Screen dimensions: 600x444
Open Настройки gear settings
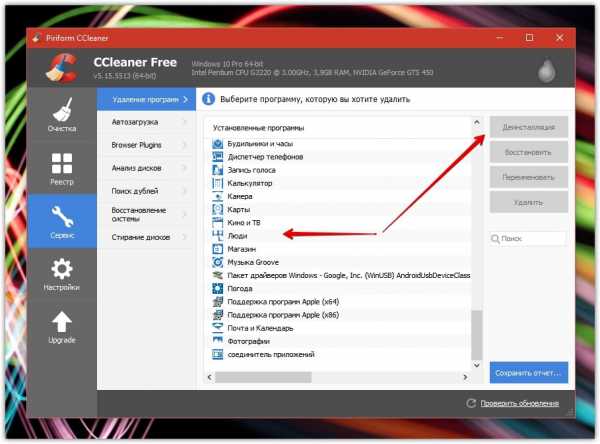(x=61, y=273)
